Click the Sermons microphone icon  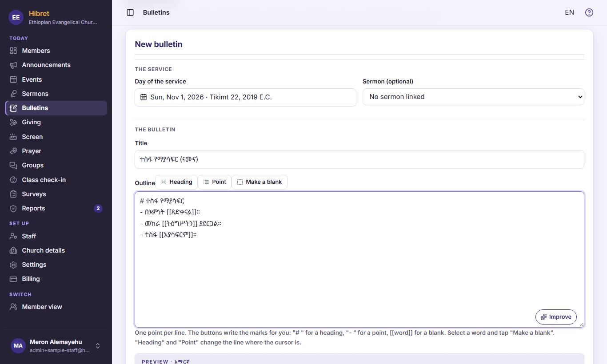(x=13, y=94)
